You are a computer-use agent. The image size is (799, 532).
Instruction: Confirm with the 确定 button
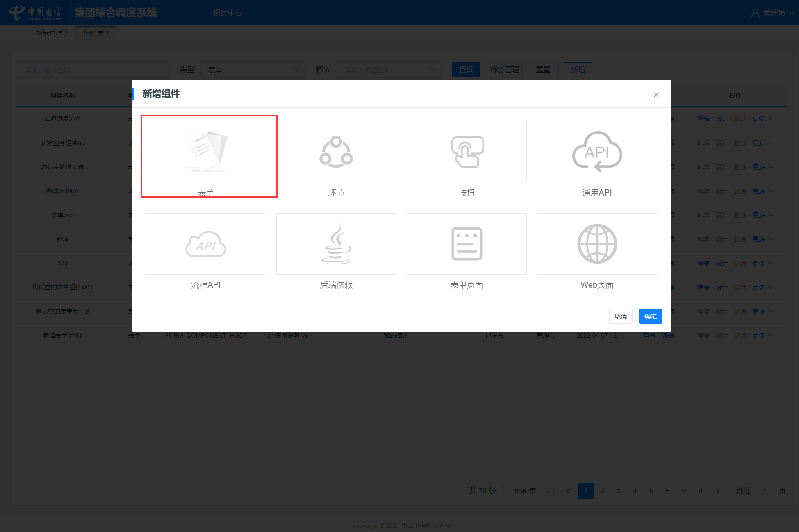pos(650,316)
